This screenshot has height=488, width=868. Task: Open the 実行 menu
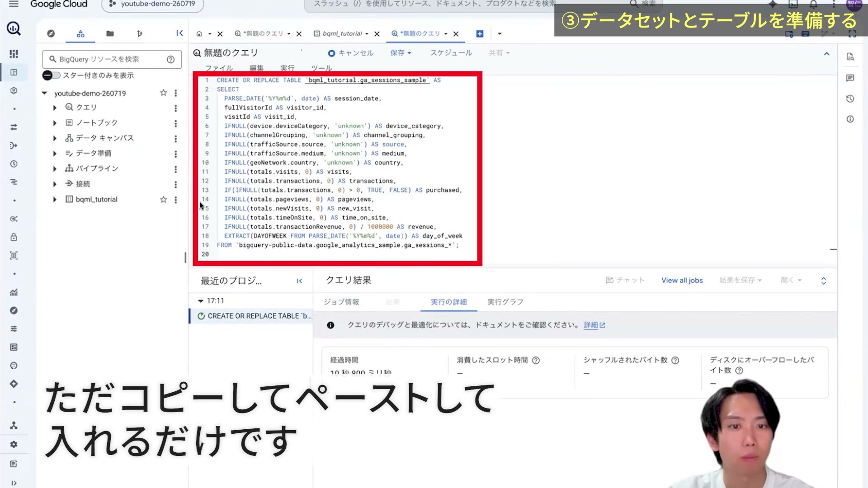pos(287,68)
